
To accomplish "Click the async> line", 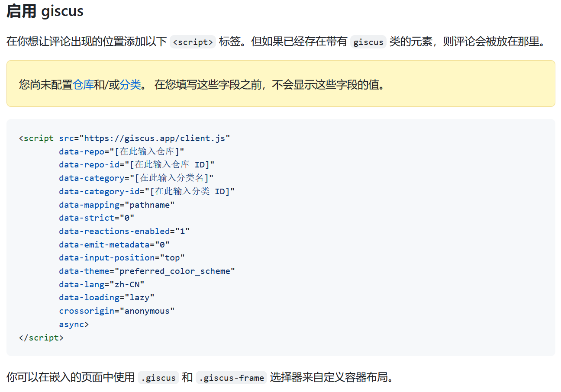I will click(74, 324).
